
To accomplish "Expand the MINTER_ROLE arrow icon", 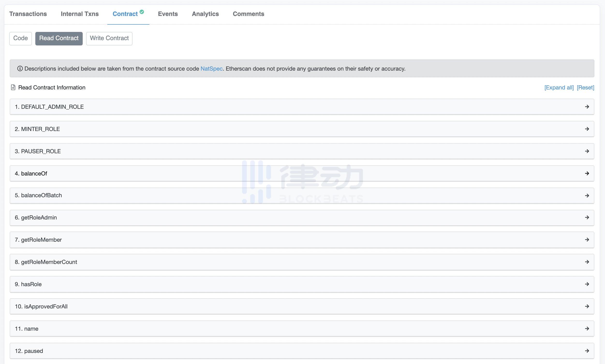I will [x=587, y=129].
